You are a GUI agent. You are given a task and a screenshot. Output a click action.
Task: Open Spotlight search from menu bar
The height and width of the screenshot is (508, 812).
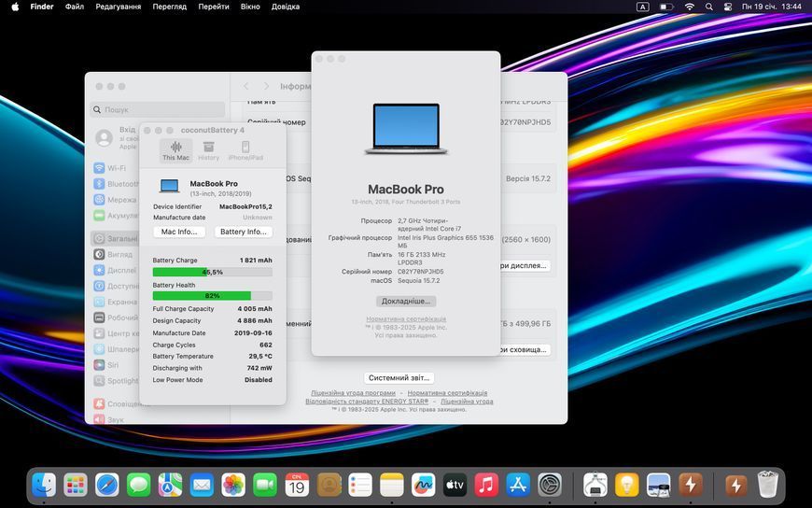pos(709,7)
